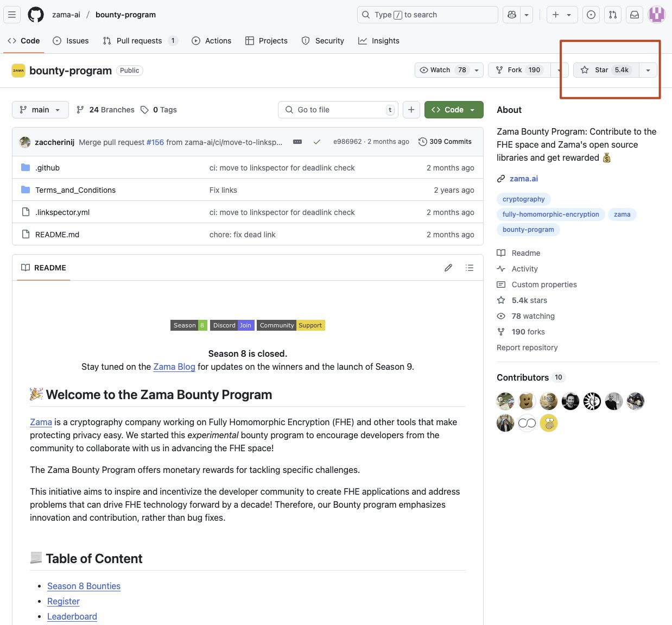The image size is (672, 625).
Task: Open the Terms_and_Conditions folder
Action: pos(75,190)
